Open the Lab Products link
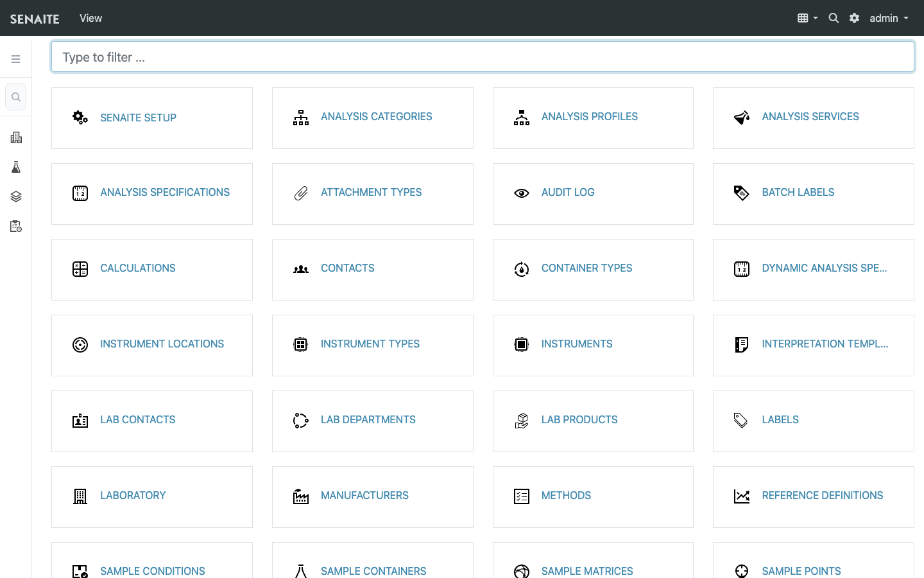924x578 pixels. (579, 419)
